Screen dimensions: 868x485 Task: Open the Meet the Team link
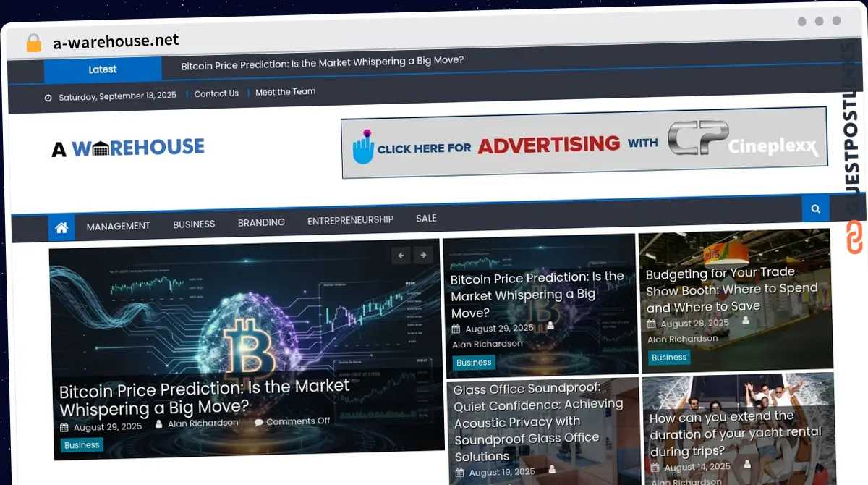click(286, 92)
